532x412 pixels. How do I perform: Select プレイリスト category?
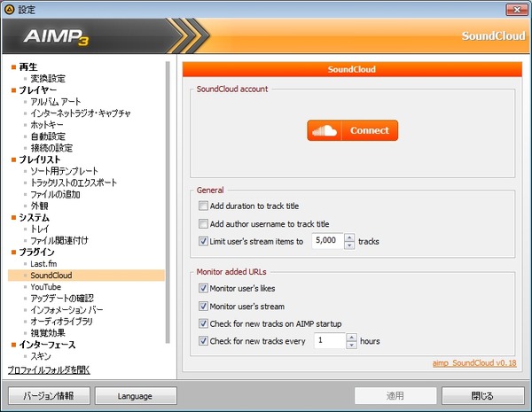point(40,159)
